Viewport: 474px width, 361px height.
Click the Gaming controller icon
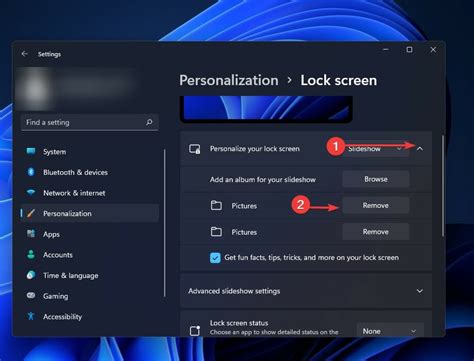pyautogui.click(x=31, y=296)
